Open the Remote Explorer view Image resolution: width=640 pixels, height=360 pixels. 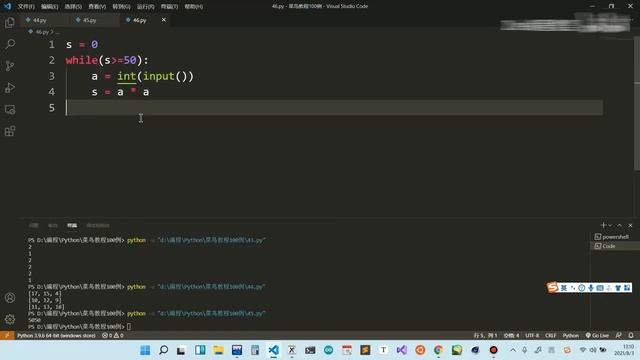tap(10, 109)
